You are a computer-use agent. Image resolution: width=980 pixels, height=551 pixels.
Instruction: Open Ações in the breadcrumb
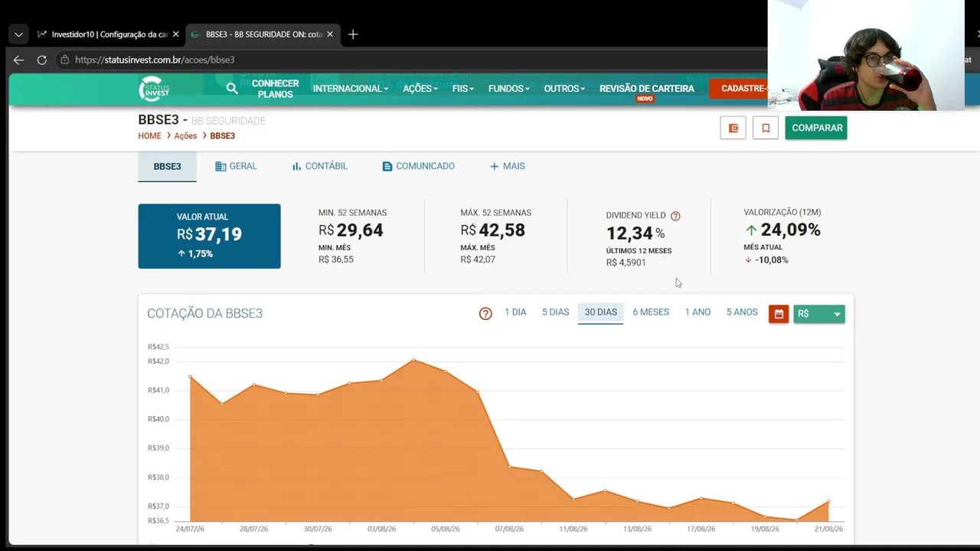(x=185, y=135)
